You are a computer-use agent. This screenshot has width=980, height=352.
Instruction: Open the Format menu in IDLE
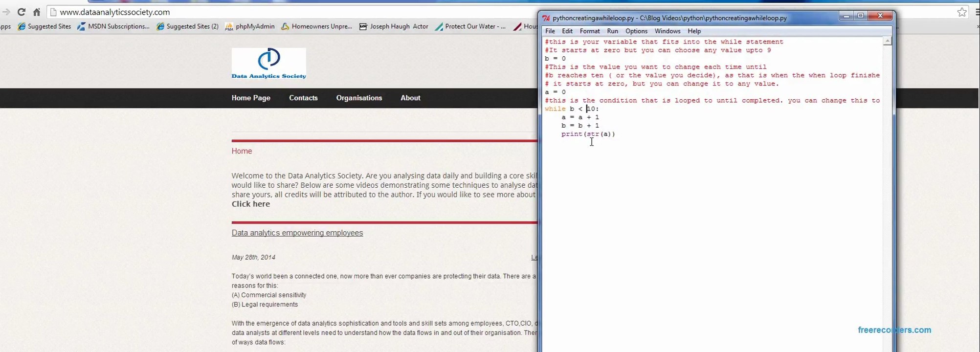pyautogui.click(x=590, y=31)
